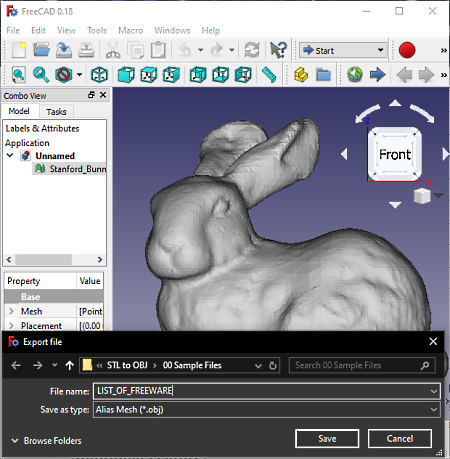Set top view cube icon

pyautogui.click(x=149, y=75)
